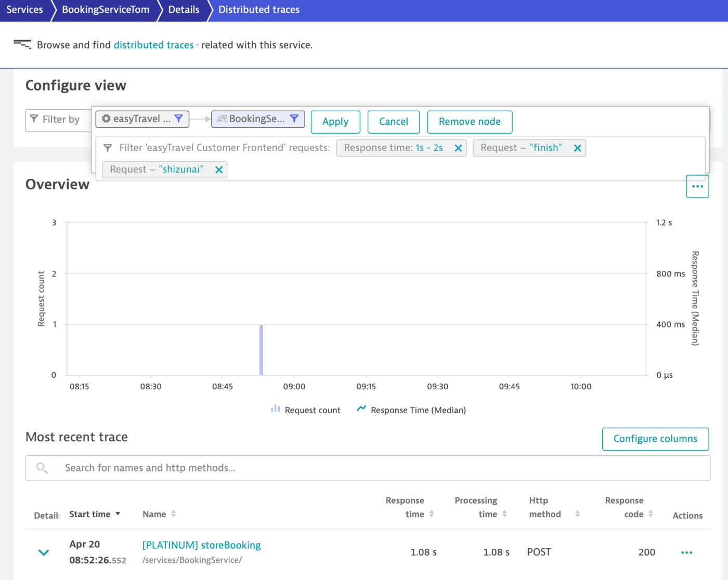
Task: Open the [PLATINUM] storeBooking trace link
Action: click(x=201, y=545)
